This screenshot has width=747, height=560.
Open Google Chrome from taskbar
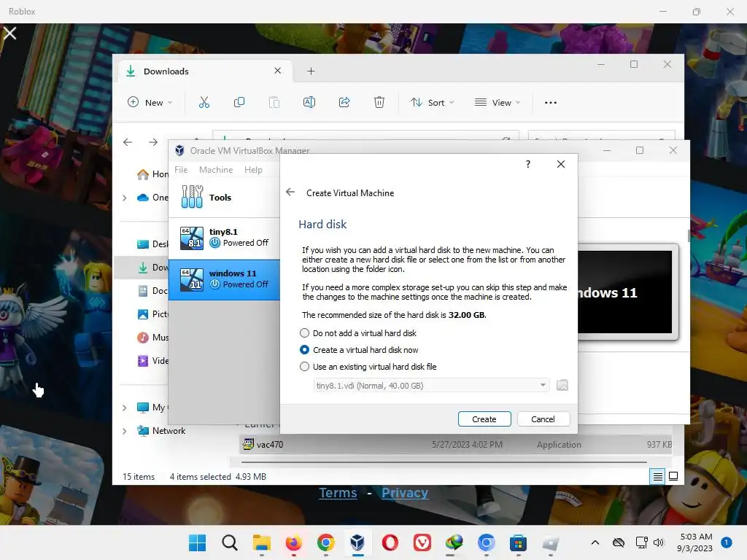click(326, 542)
